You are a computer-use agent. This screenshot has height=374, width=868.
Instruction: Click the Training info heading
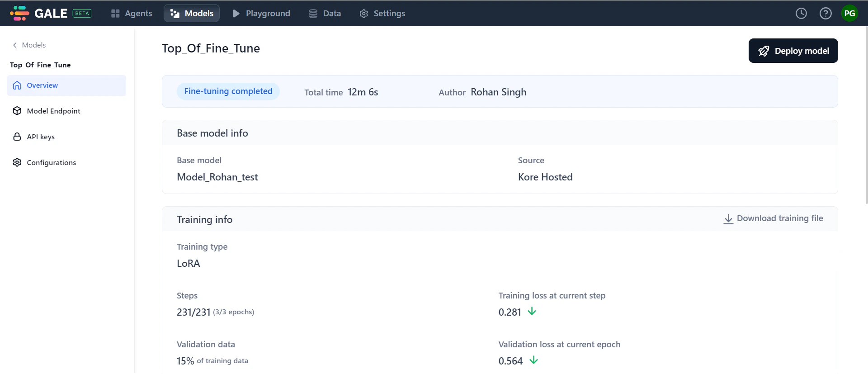(x=205, y=220)
